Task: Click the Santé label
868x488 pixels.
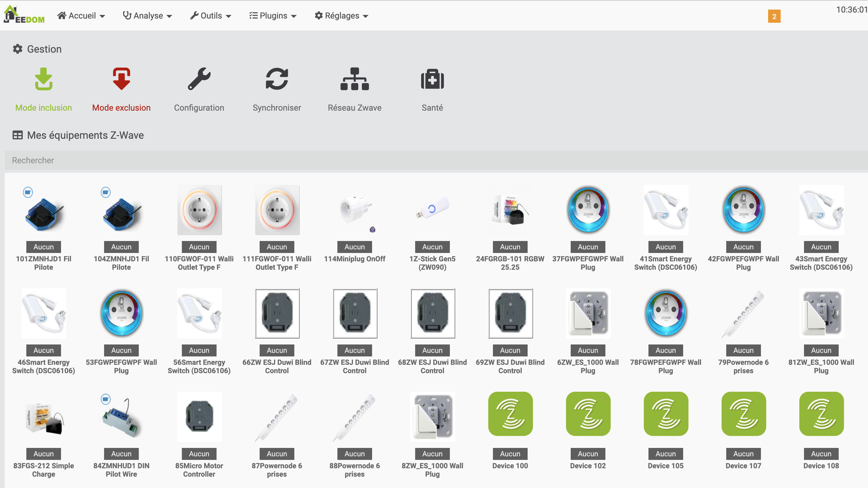Action: [x=432, y=108]
